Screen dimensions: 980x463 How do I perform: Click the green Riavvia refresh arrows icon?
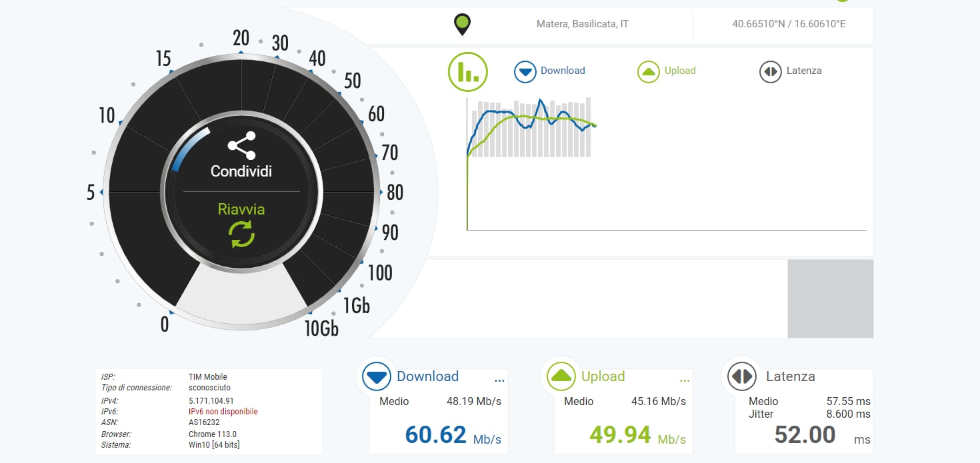pos(241,234)
